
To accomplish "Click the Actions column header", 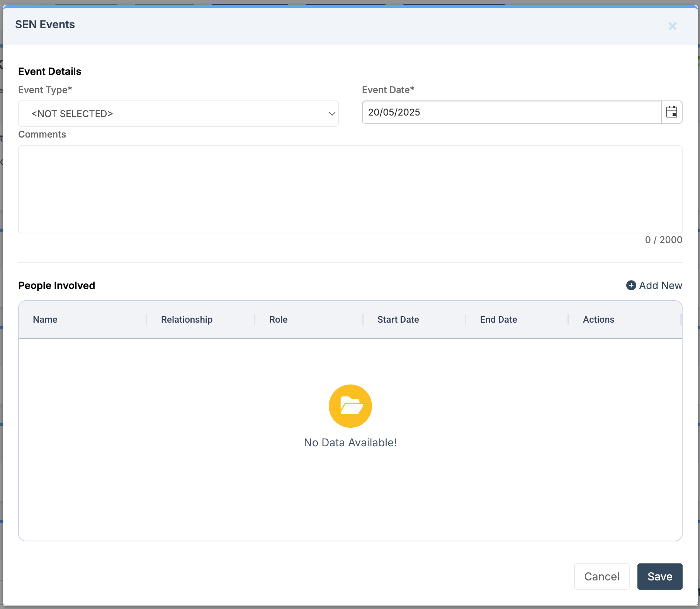I will click(598, 320).
